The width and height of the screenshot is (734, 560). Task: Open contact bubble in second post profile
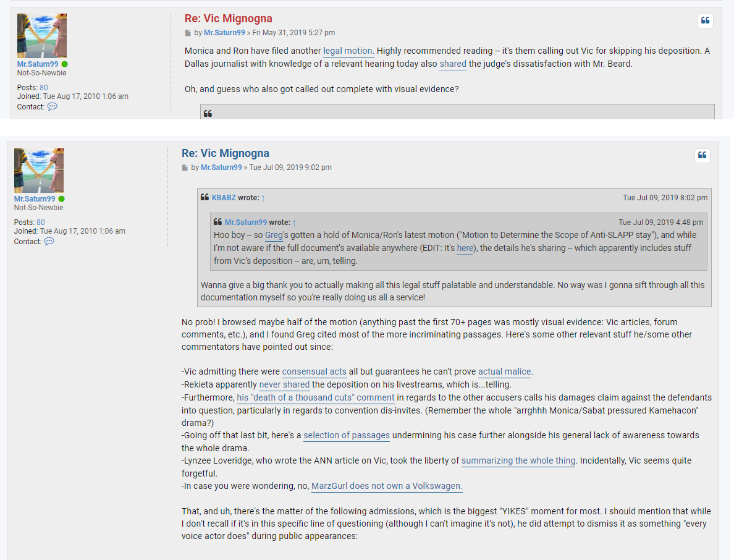pyautogui.click(x=49, y=241)
